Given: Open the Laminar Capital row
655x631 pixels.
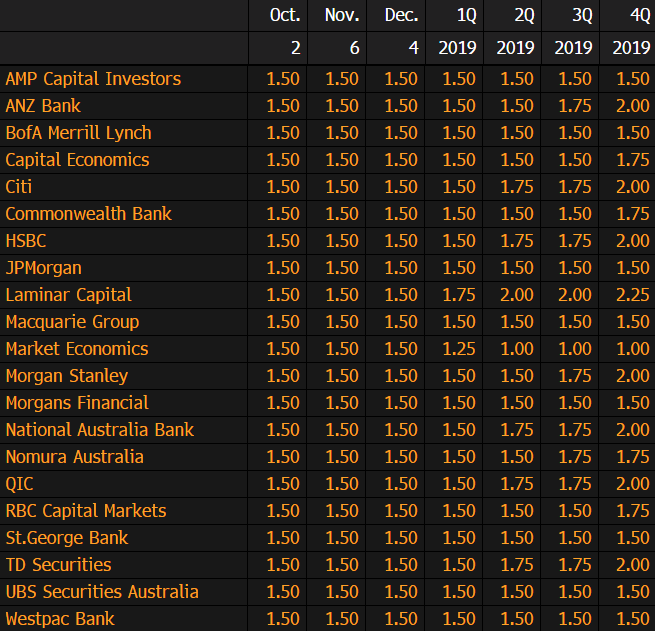Looking at the screenshot, I should [x=68, y=295].
